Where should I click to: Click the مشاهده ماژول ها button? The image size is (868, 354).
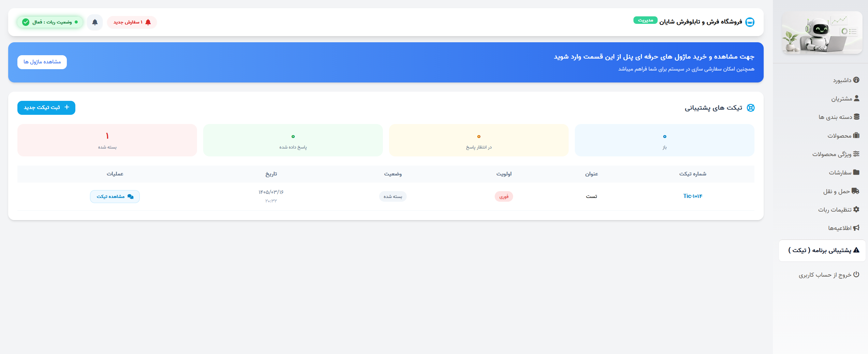(42, 62)
